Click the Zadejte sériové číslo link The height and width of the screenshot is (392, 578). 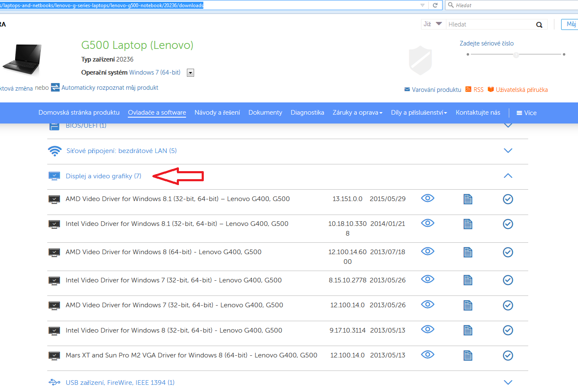[486, 43]
